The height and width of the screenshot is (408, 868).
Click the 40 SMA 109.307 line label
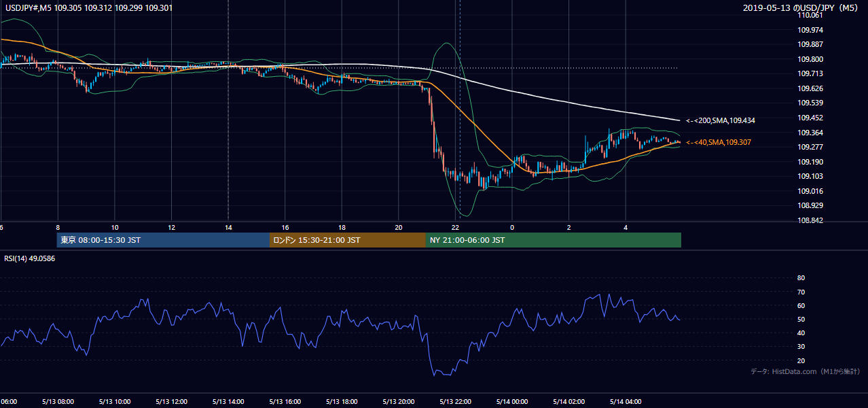point(719,142)
